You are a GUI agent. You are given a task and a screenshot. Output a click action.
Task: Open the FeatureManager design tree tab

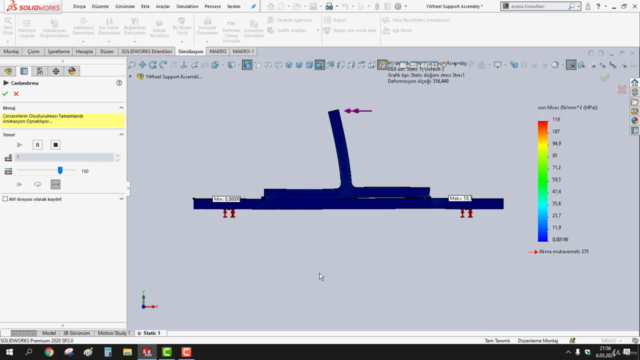pos(8,71)
